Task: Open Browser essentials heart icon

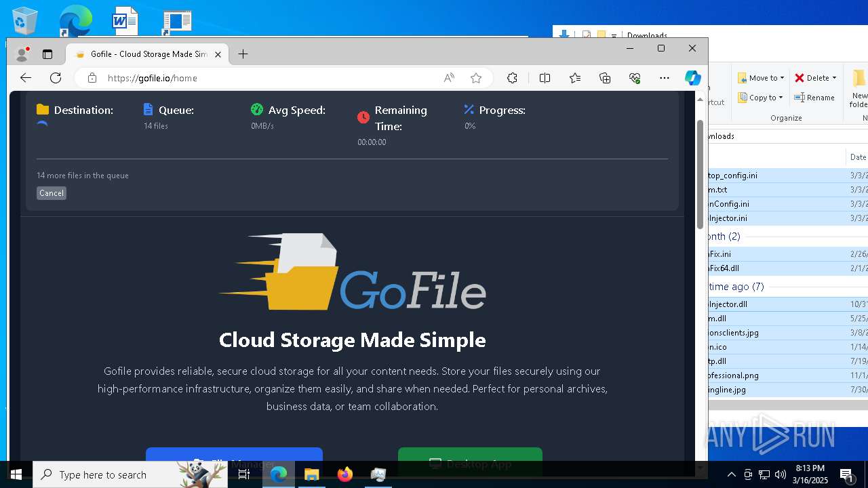Action: (x=635, y=78)
